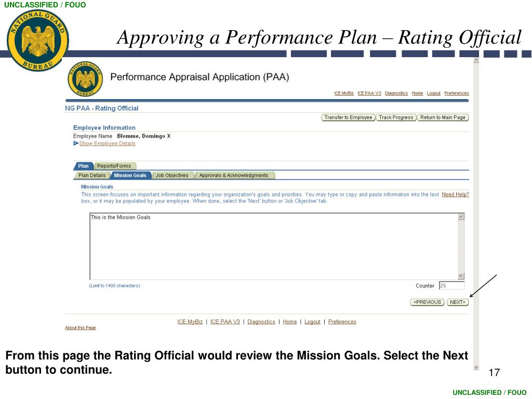The width and height of the screenshot is (532, 399).
Task: Open ICE PAA V3 header link
Action: pyautogui.click(x=369, y=93)
